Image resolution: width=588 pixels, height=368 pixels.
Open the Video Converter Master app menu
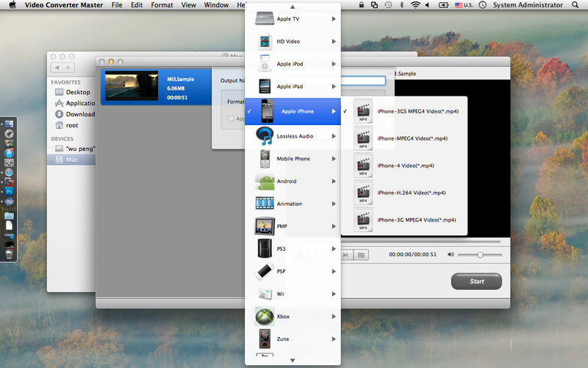tap(64, 5)
